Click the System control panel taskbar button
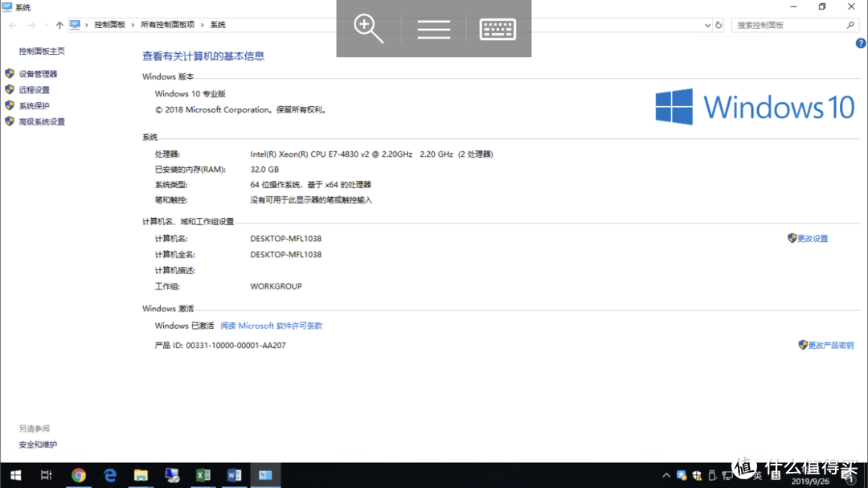 [266, 475]
